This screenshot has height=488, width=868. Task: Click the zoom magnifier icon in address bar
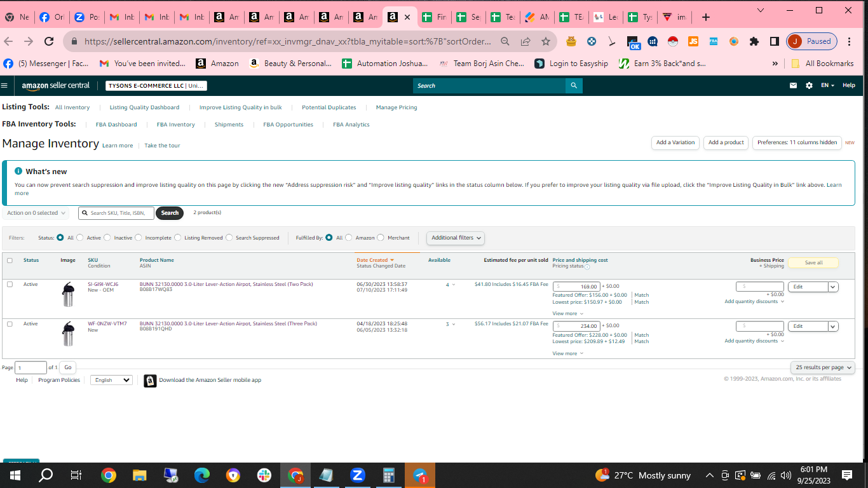point(505,41)
